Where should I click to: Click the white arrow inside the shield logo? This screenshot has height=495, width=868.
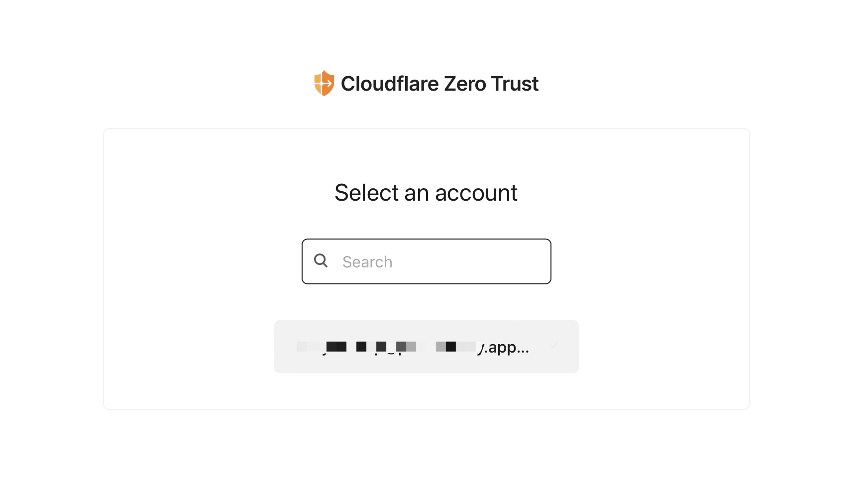(x=326, y=84)
